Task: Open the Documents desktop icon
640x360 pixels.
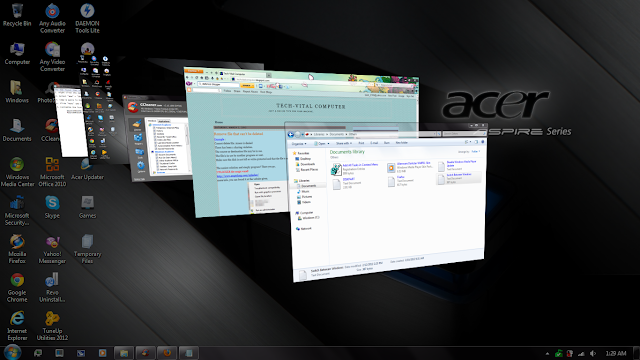Action: [x=17, y=130]
